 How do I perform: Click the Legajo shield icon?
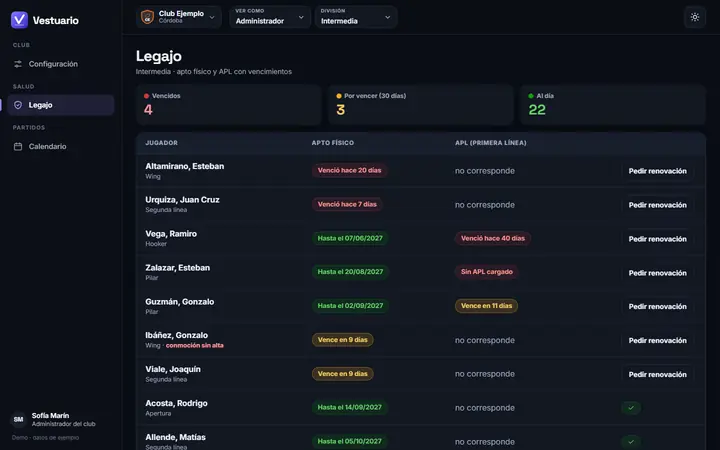(18, 105)
